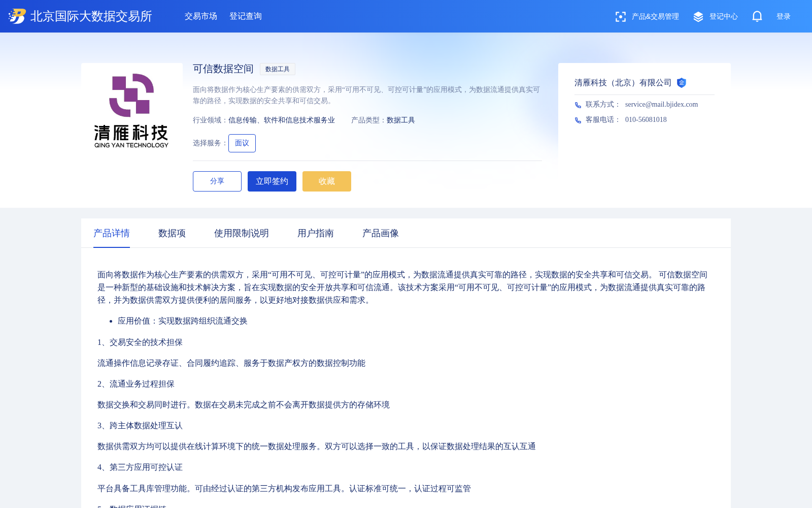Click product title 可信数据空间
812x508 pixels.
[x=223, y=69]
